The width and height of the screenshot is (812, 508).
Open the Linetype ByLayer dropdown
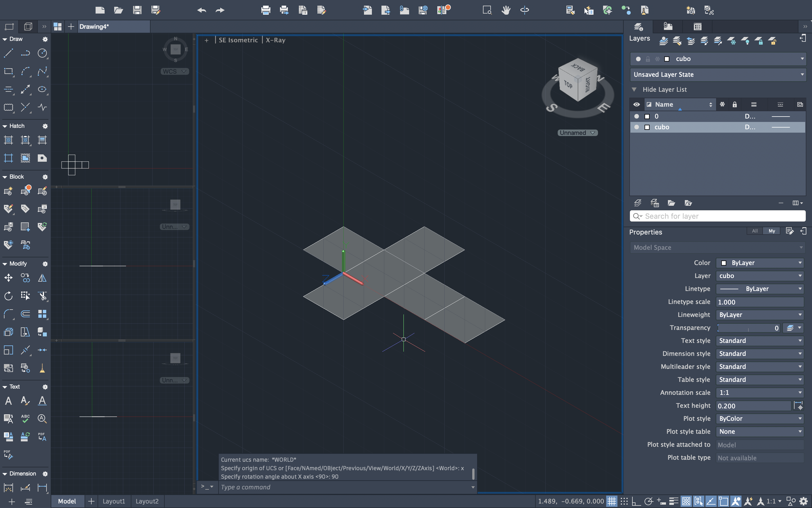point(760,289)
